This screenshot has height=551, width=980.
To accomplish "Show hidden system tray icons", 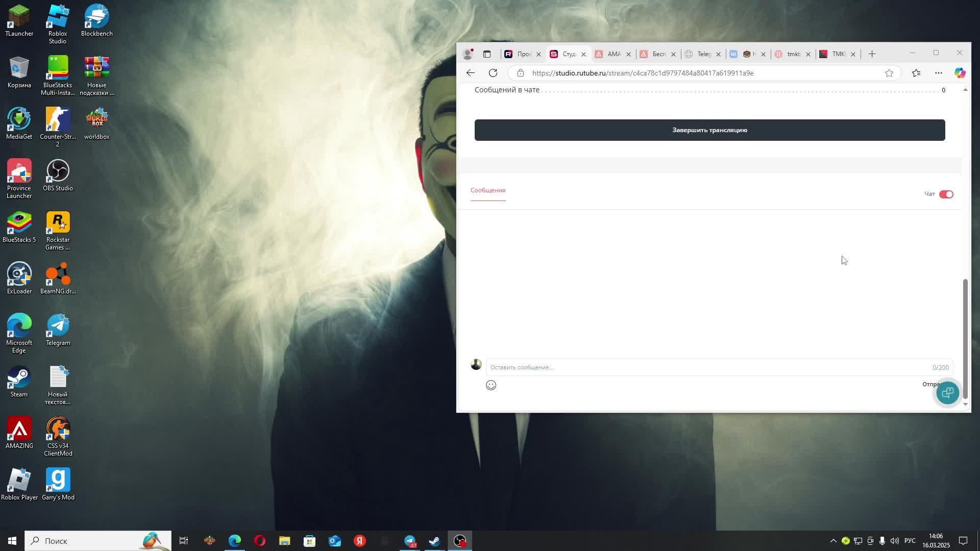I will (x=833, y=541).
